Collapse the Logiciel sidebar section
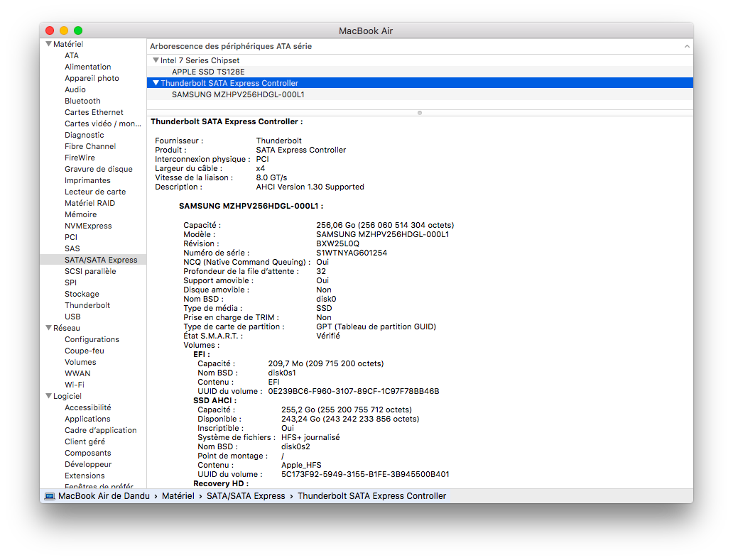 point(48,396)
